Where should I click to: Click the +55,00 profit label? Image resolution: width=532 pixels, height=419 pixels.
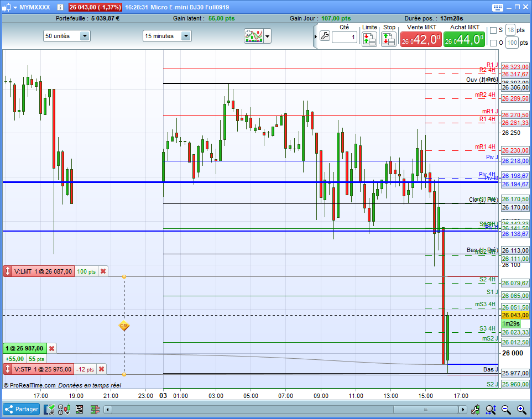(14, 359)
